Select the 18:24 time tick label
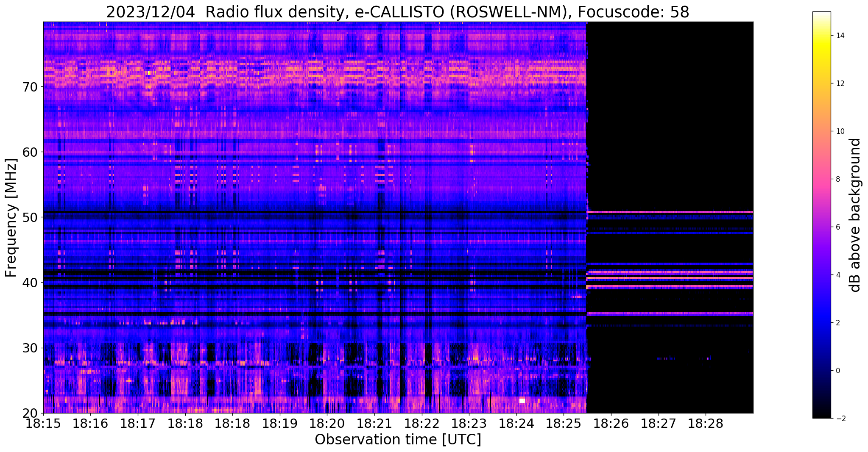 click(x=516, y=424)
